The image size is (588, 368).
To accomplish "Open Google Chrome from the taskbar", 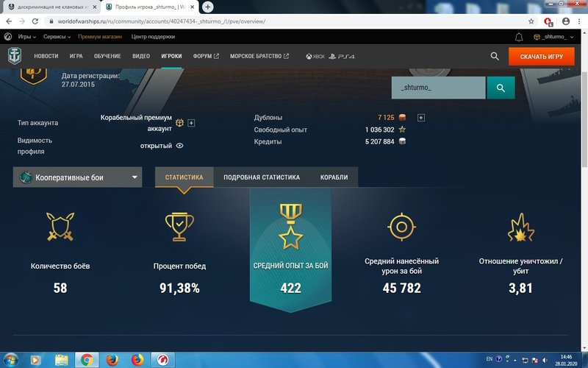I will tap(87, 360).
